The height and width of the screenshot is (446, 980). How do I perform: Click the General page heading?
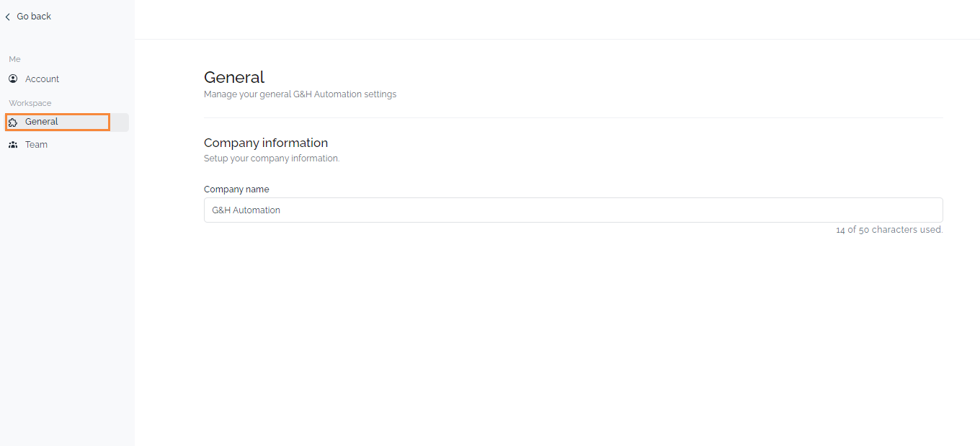click(234, 77)
